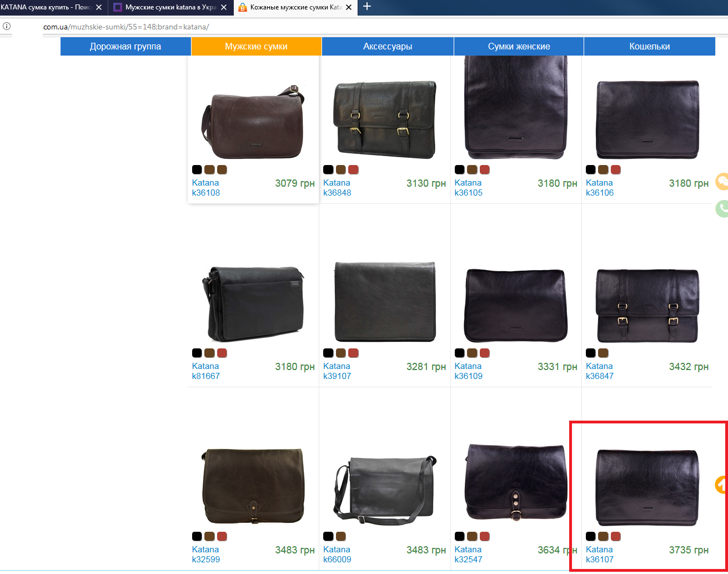Image resolution: width=728 pixels, height=574 pixels.
Task: Close the 'KATANA сумка купить' tab
Action: (x=99, y=7)
